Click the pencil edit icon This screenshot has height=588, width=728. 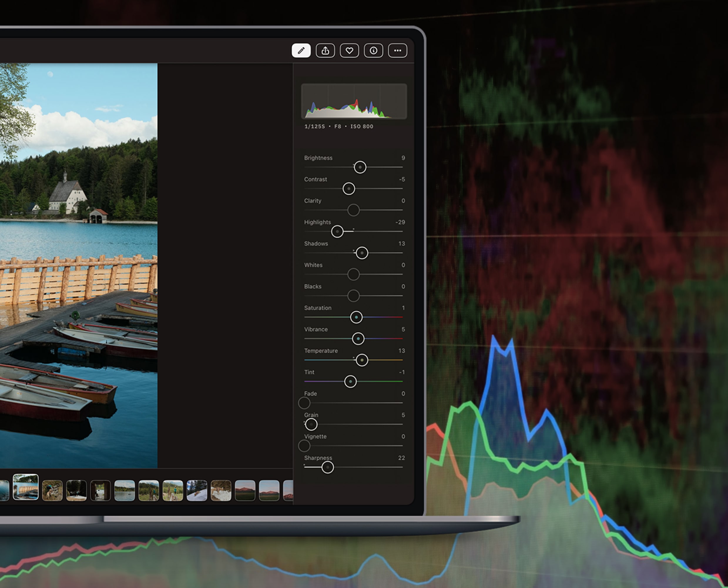click(x=301, y=51)
